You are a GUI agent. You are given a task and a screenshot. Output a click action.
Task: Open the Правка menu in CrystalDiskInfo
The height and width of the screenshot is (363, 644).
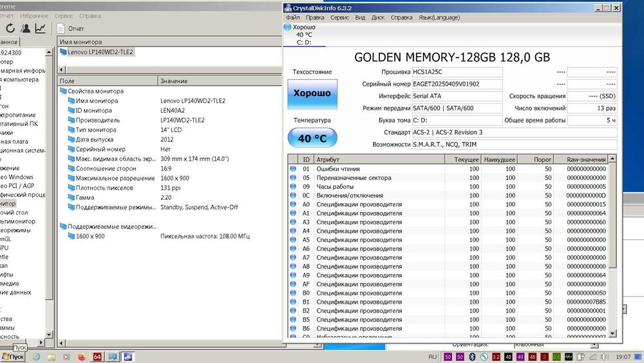tap(315, 17)
